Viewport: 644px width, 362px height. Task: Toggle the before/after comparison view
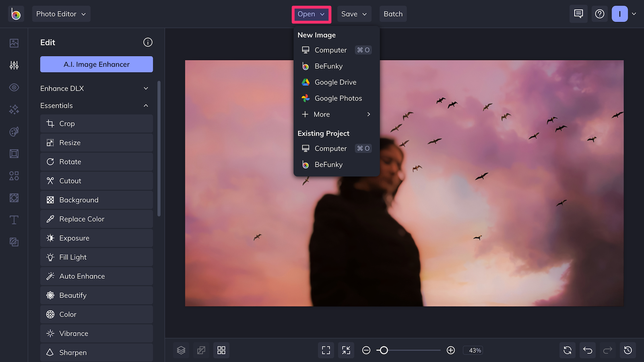click(x=201, y=350)
